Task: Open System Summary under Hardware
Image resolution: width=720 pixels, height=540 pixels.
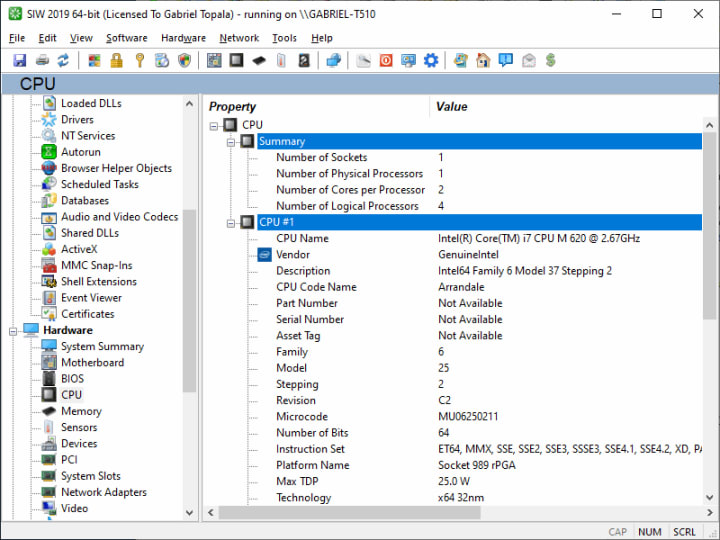Action: point(102,346)
